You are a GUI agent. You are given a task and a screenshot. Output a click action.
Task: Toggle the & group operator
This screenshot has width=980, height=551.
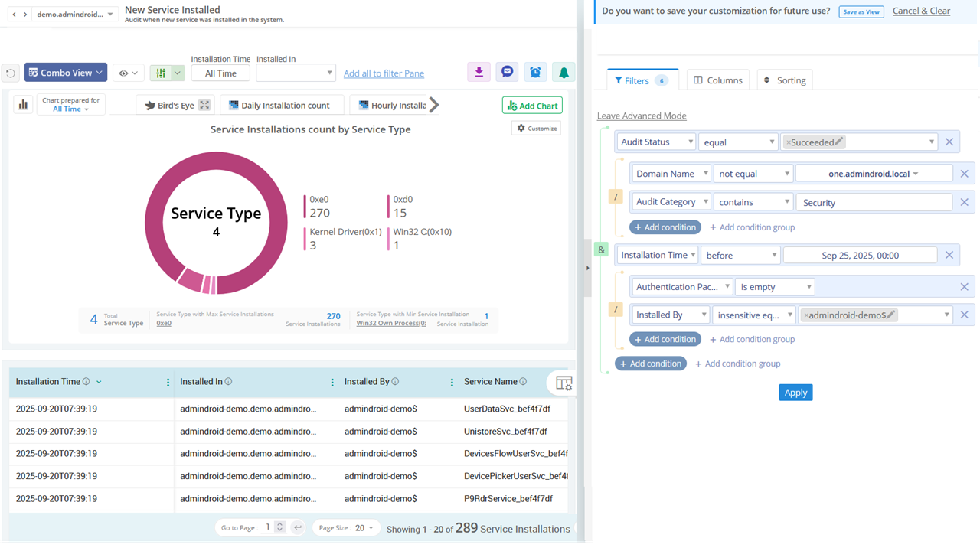[x=601, y=249]
